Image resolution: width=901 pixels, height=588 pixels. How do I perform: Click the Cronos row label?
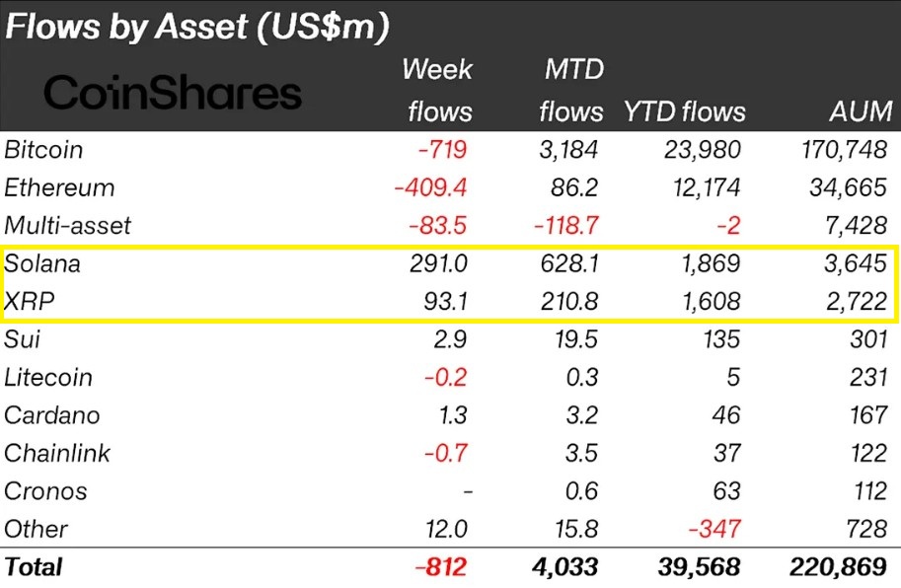click(45, 491)
